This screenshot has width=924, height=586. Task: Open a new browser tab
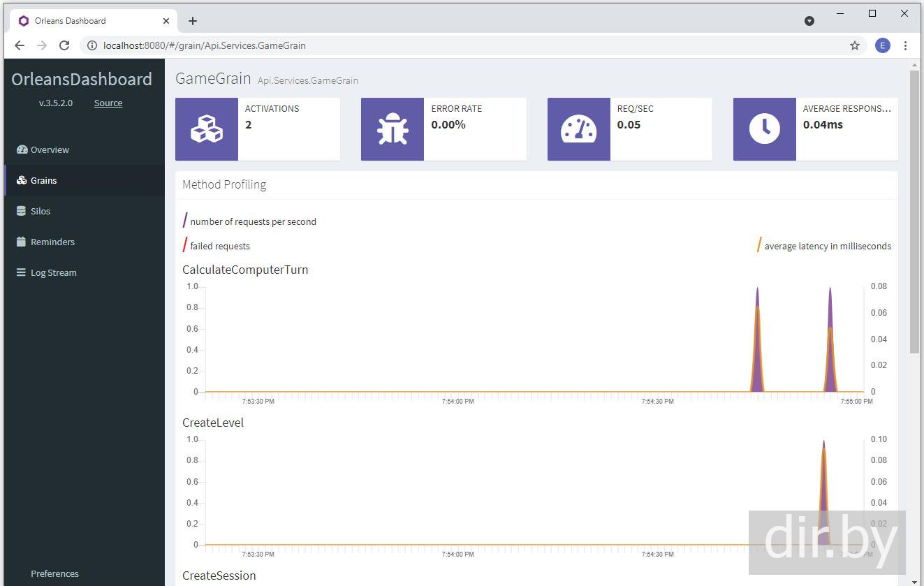point(193,21)
